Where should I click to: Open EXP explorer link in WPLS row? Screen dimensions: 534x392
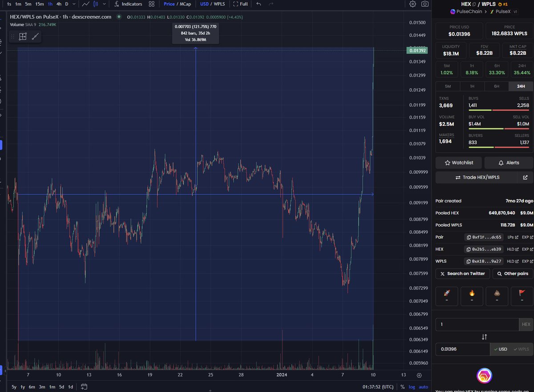point(527,261)
